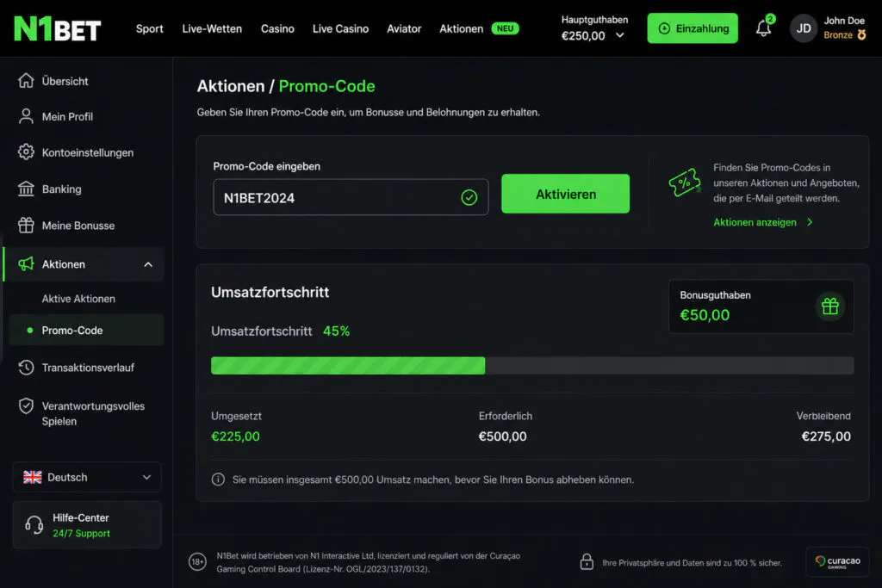Open notifications bell icon
Image resolution: width=882 pixels, height=588 pixels.
click(x=763, y=28)
